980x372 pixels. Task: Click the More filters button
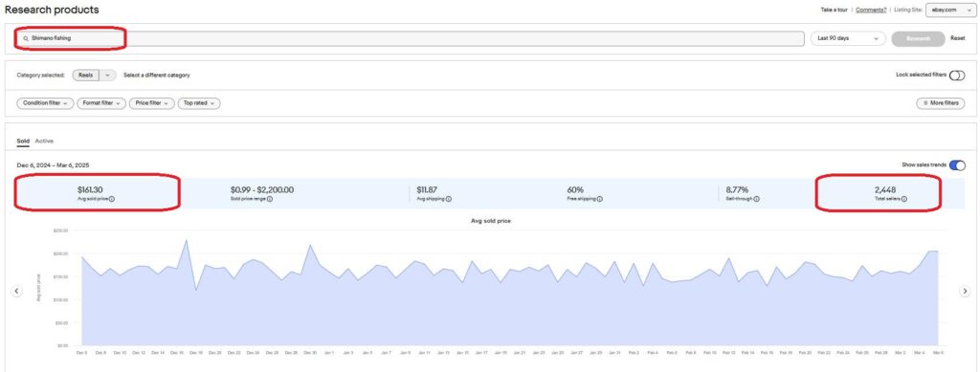click(x=940, y=103)
